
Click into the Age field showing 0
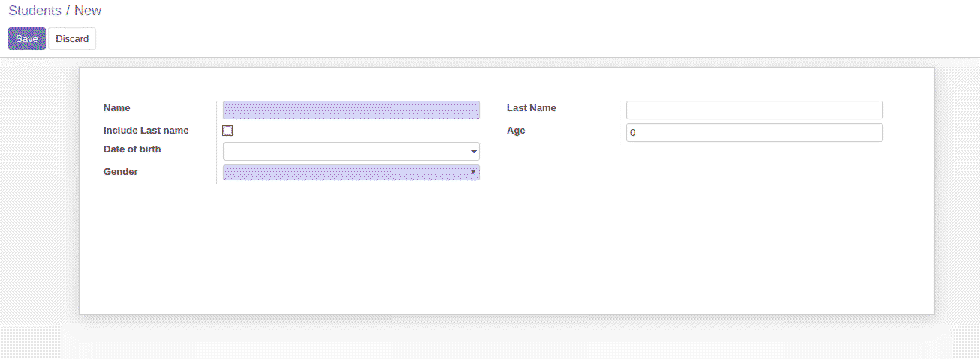(x=754, y=133)
